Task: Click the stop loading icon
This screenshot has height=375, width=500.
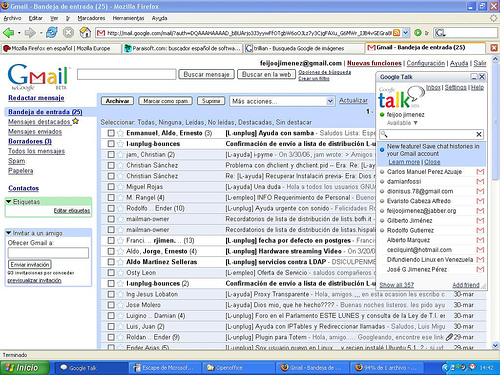Action: (68, 33)
